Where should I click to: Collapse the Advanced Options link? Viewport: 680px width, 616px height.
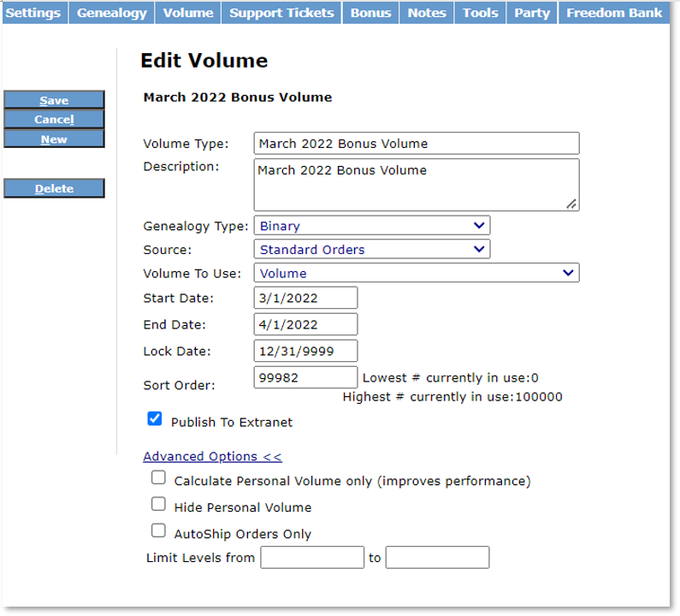click(x=212, y=457)
